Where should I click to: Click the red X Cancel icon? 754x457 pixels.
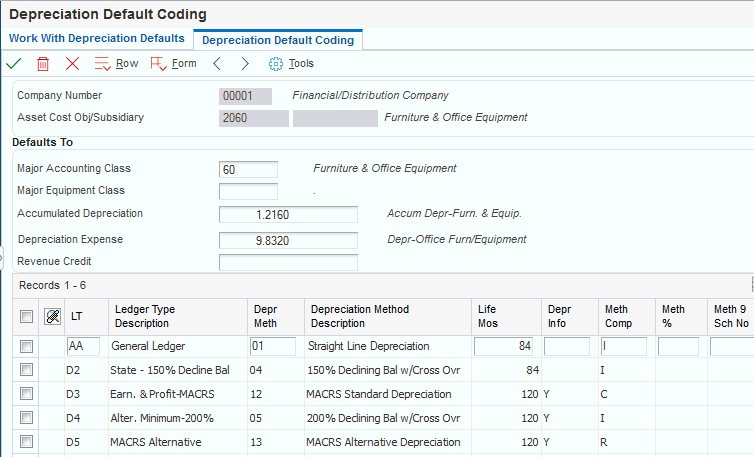[72, 63]
